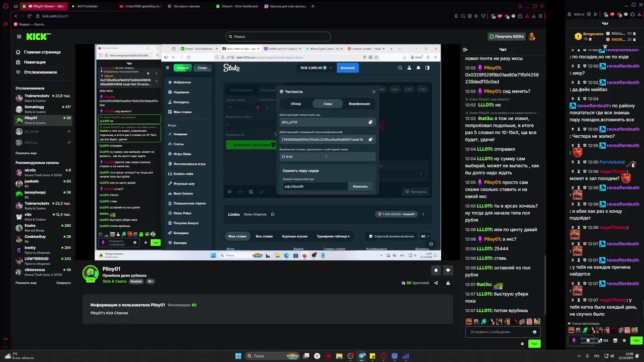Open emoji picker in main chat input
644x362 pixels.
(x=534, y=332)
